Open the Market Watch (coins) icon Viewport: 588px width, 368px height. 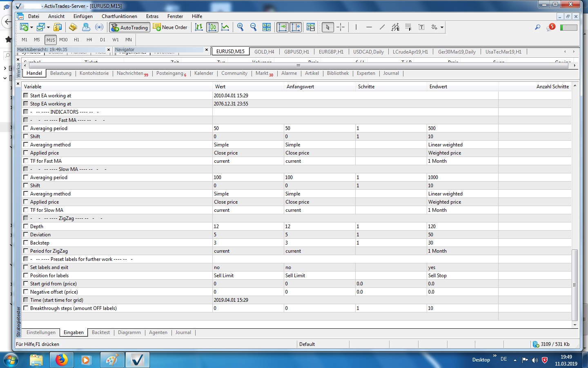(x=58, y=27)
